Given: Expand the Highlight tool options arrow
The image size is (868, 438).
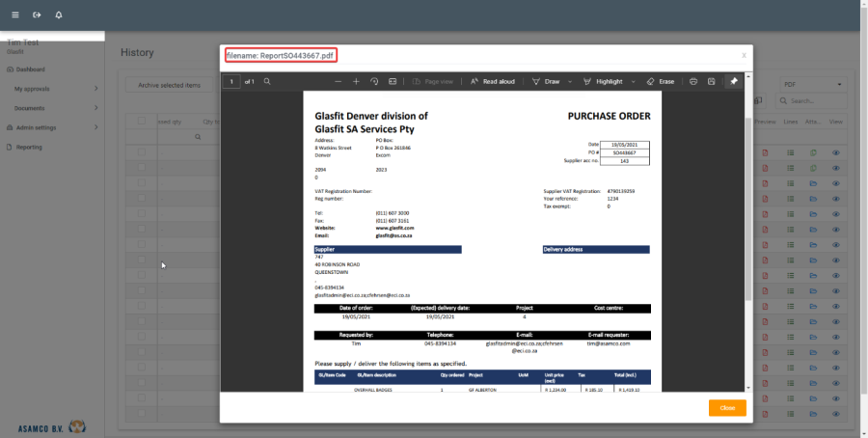Looking at the screenshot, I should 632,82.
